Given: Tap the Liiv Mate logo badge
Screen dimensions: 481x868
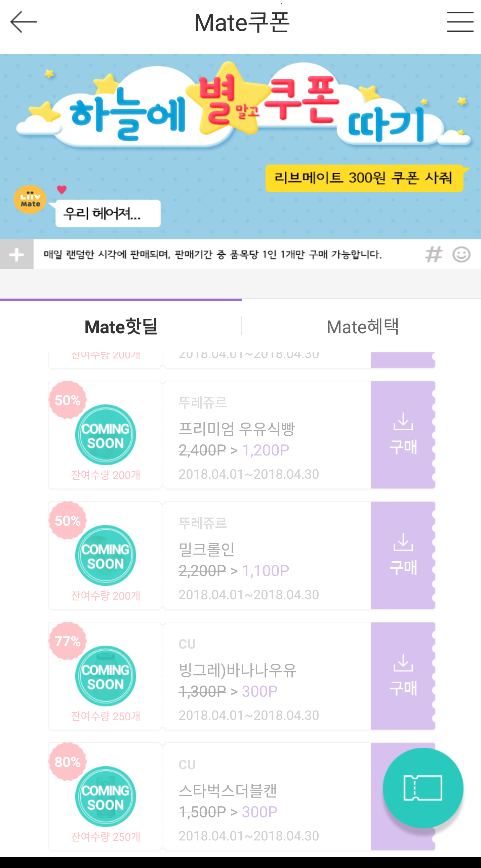Looking at the screenshot, I should (x=30, y=200).
